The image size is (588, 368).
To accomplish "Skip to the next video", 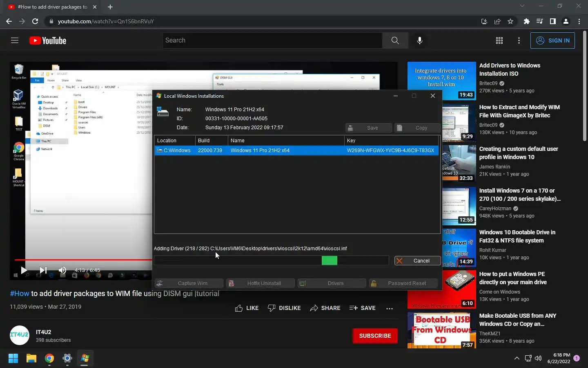I will [x=43, y=270].
